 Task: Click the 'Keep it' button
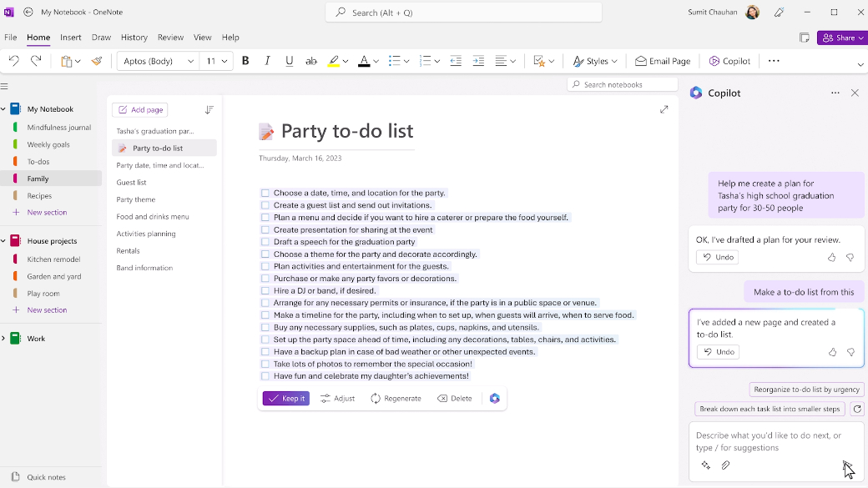[285, 398]
